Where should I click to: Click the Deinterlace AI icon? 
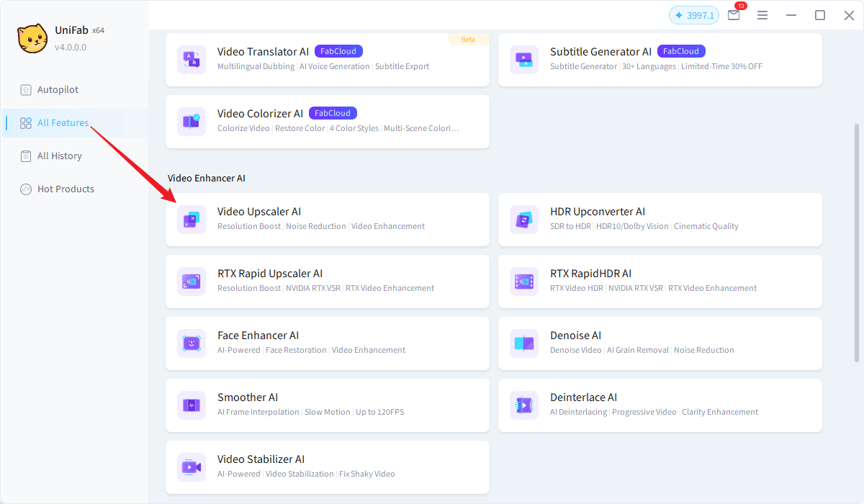point(524,405)
